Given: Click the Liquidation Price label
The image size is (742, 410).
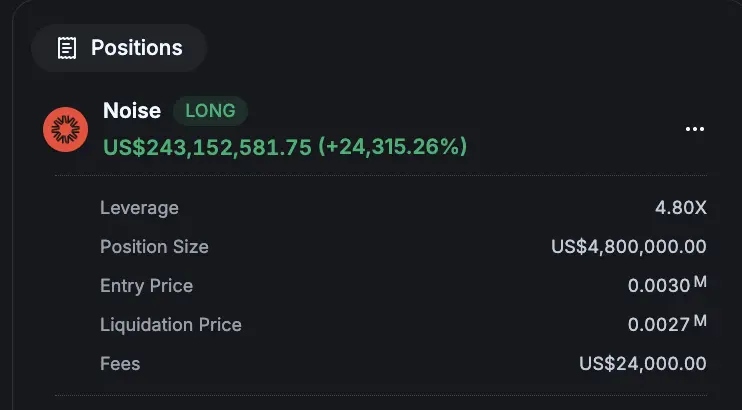Looking at the screenshot, I should tap(171, 325).
